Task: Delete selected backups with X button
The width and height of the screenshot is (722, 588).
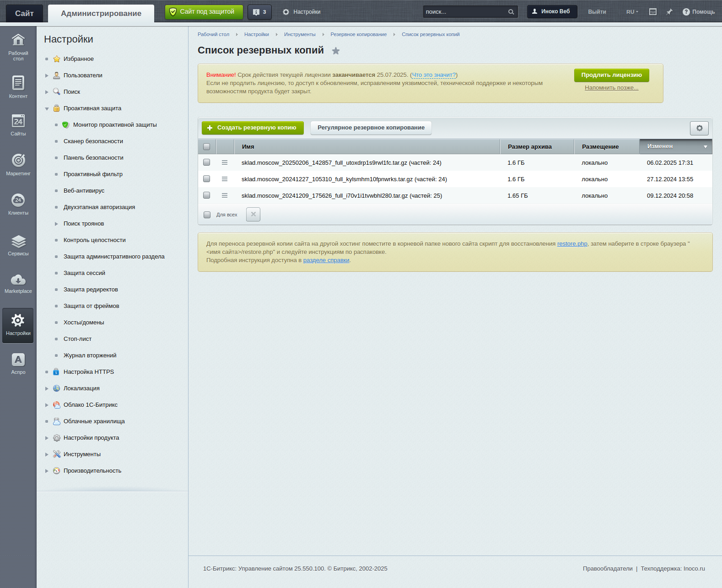Action: tap(253, 214)
